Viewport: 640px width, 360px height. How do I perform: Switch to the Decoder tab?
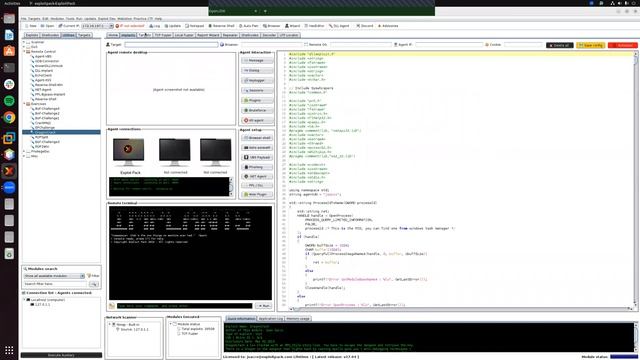pyautogui.click(x=269, y=36)
